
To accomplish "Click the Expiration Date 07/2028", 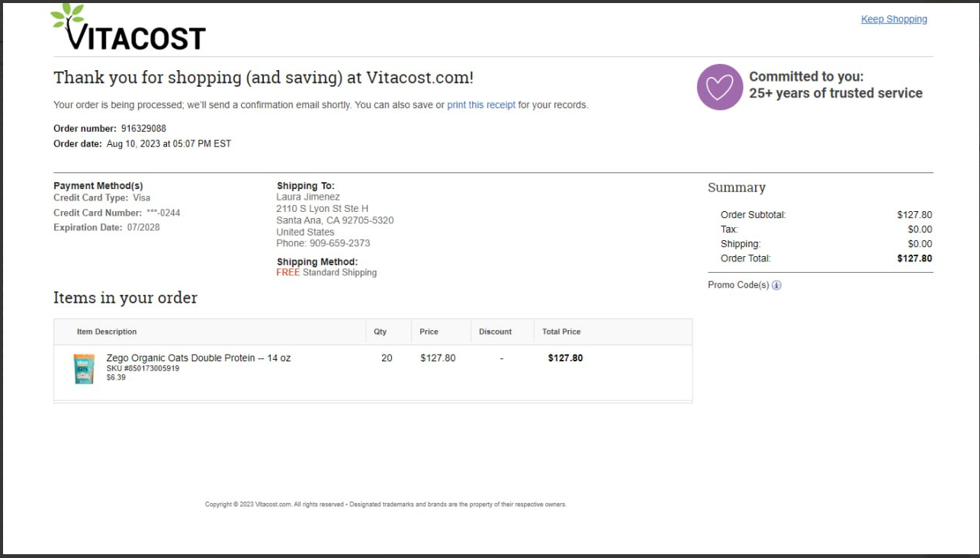I will pyautogui.click(x=107, y=227).
